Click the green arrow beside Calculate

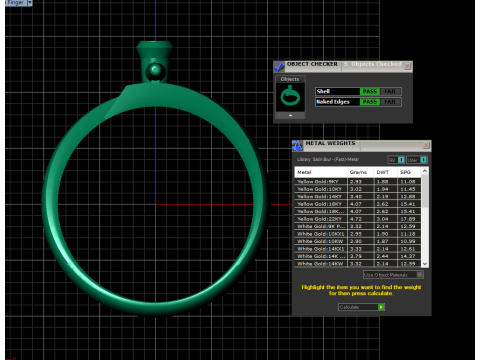pos(381,307)
